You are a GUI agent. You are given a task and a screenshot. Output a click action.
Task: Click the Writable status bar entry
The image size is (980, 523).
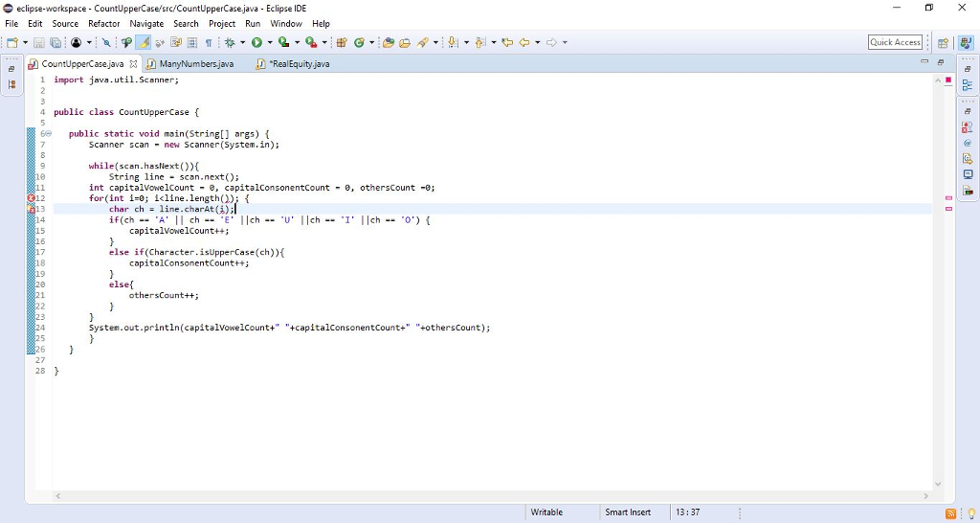[x=546, y=512]
